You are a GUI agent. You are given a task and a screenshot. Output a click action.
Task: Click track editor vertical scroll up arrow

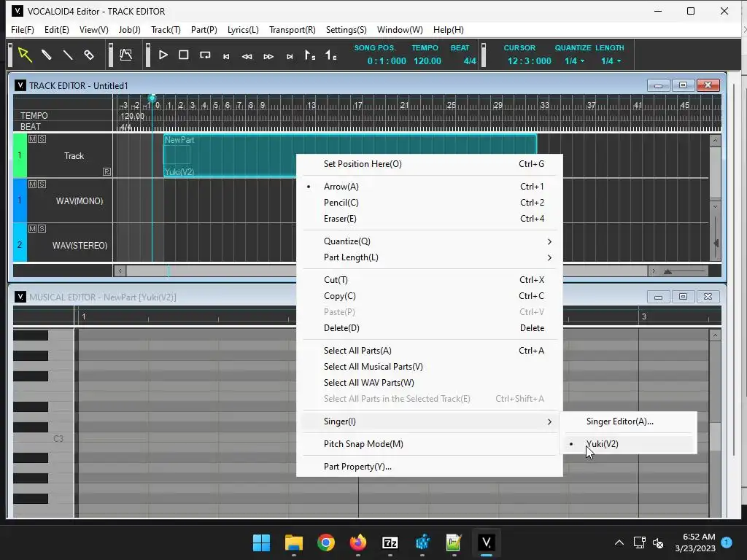click(715, 141)
